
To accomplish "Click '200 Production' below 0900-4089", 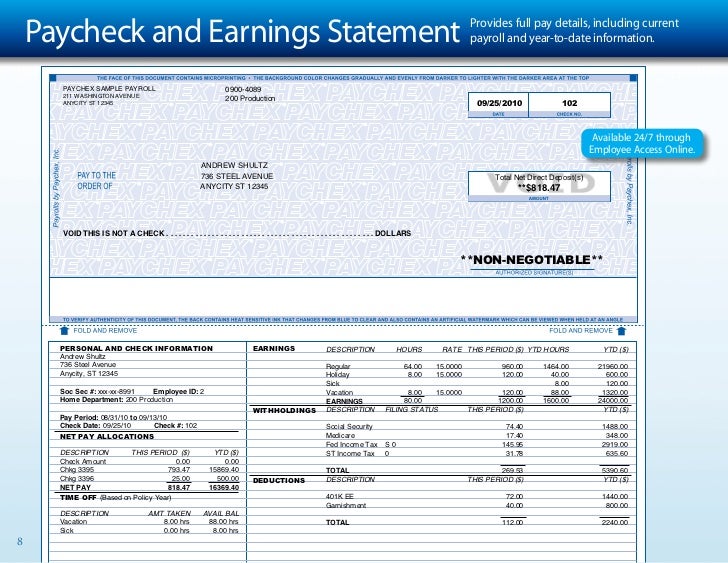I will (250, 98).
